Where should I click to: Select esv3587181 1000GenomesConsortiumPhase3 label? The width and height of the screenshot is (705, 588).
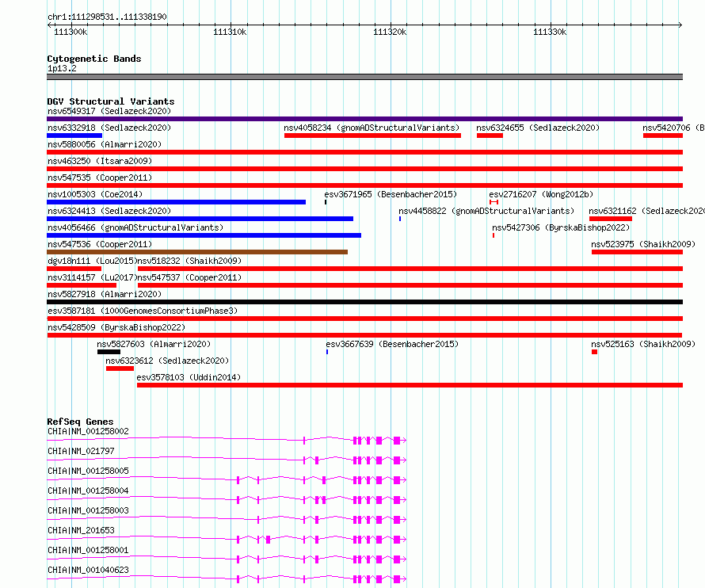(143, 311)
